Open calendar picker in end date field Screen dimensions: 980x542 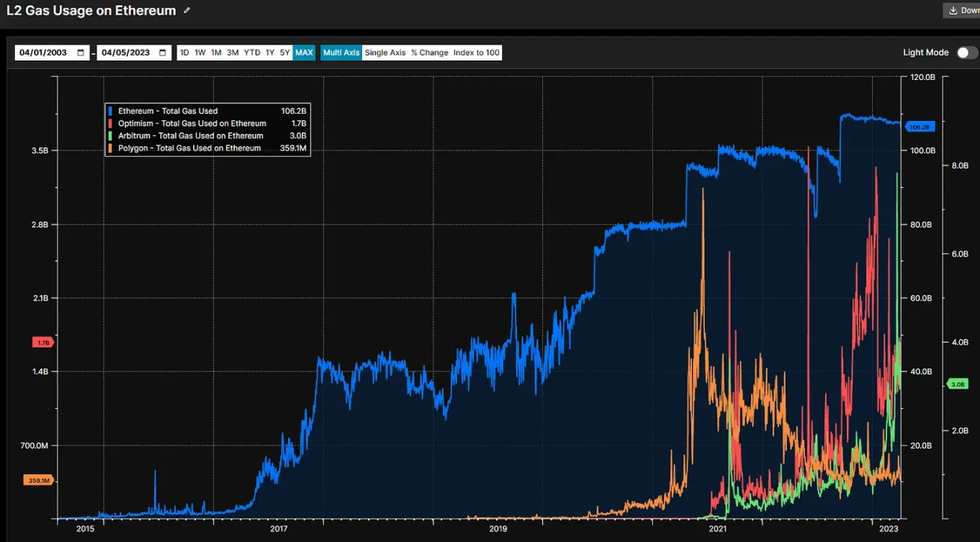click(163, 53)
